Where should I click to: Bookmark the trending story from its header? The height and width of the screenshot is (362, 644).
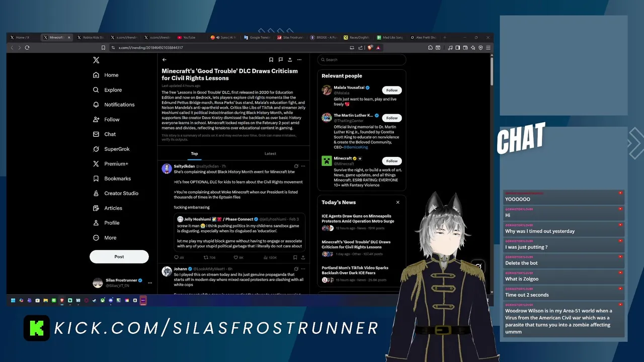click(x=271, y=60)
